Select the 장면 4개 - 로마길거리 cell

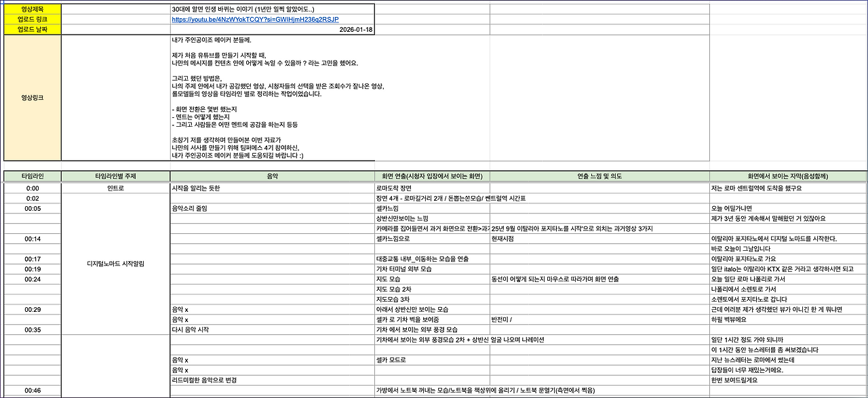click(x=432, y=198)
